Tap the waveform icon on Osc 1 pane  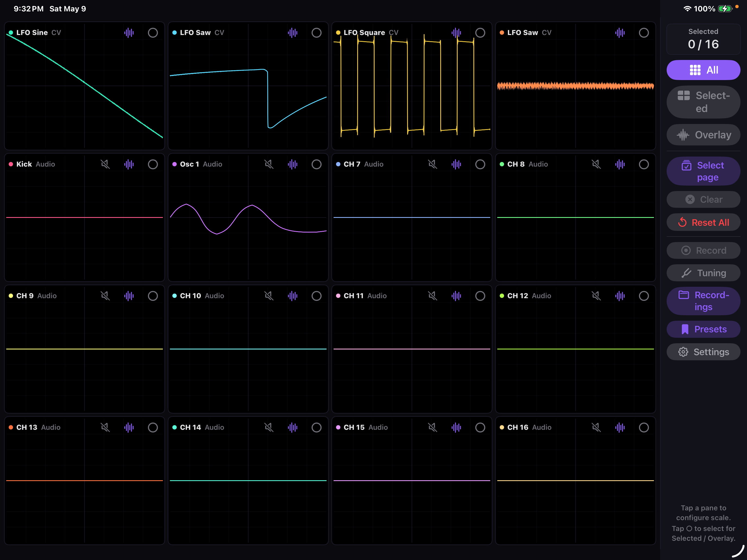293,164
